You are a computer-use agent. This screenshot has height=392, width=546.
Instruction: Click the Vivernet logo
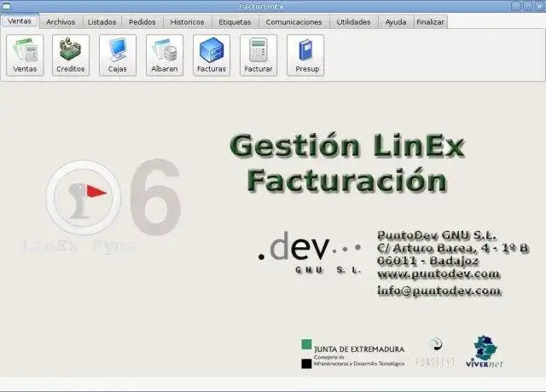point(485,352)
